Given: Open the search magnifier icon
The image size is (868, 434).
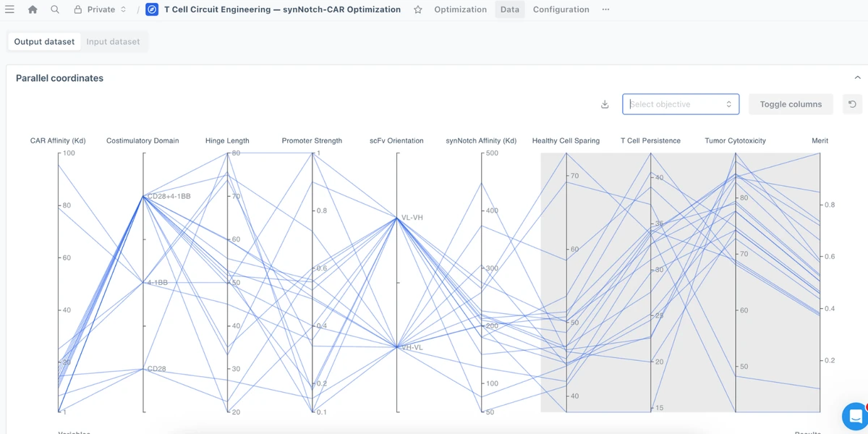Looking at the screenshot, I should click(x=55, y=9).
